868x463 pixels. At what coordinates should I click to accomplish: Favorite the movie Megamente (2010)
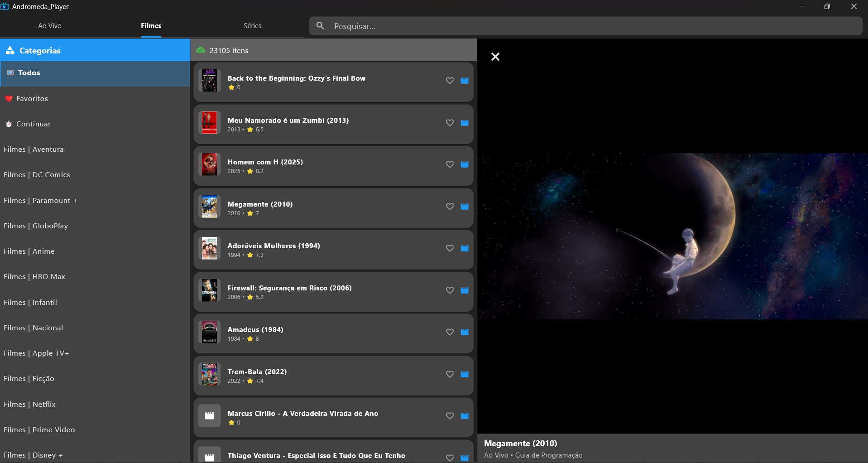point(450,207)
